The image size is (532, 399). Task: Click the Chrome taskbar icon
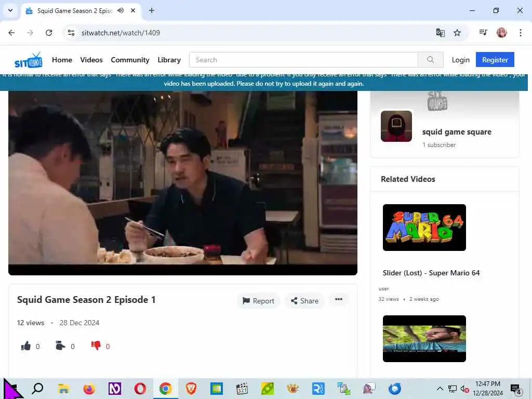coord(166,389)
